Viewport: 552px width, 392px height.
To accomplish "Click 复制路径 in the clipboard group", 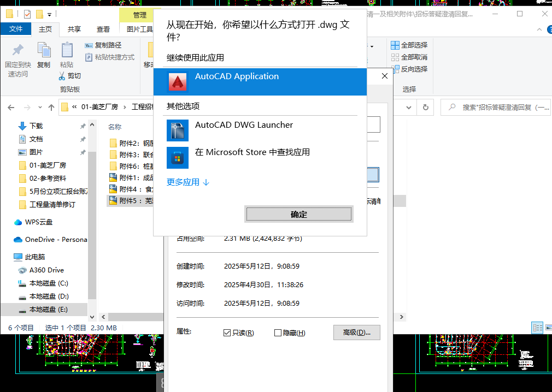I will tap(103, 45).
